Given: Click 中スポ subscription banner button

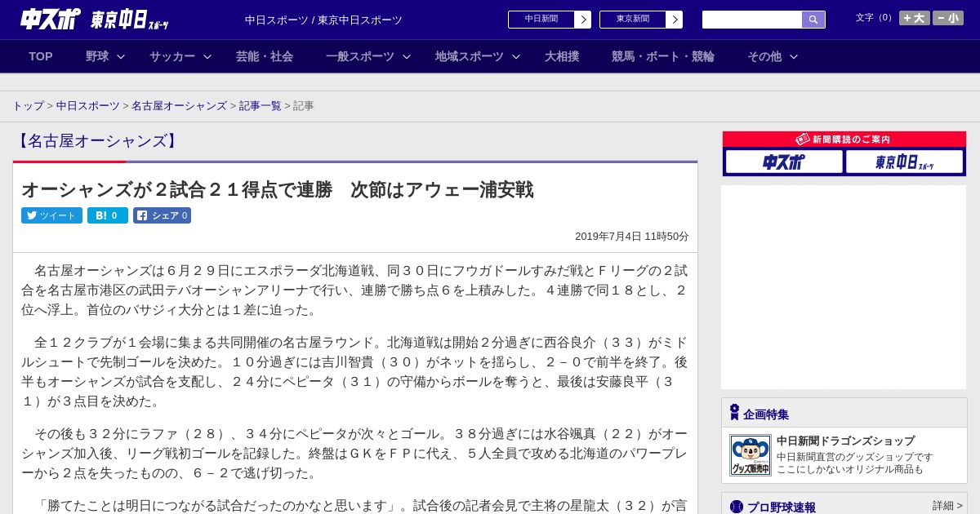Looking at the screenshot, I should coord(784,162).
